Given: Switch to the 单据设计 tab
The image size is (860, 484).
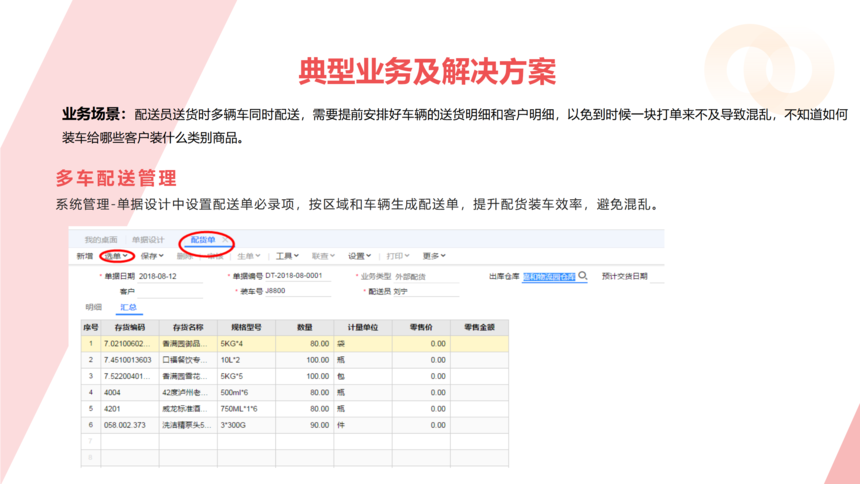Looking at the screenshot, I should (148, 240).
